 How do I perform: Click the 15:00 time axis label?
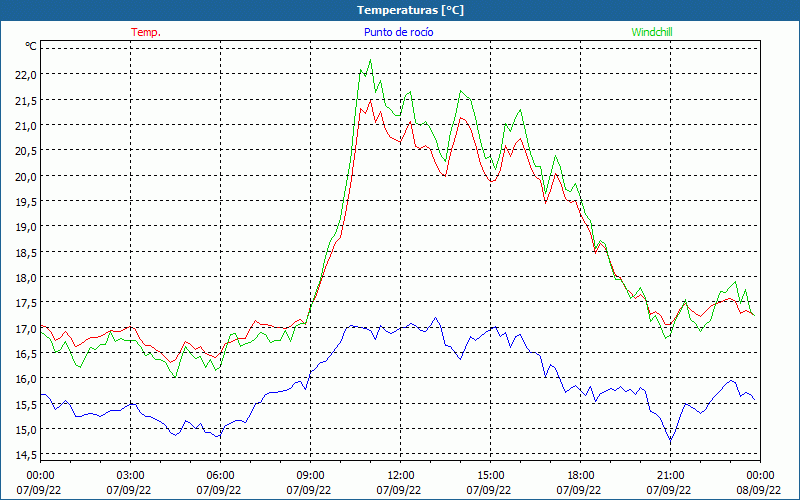pyautogui.click(x=490, y=476)
